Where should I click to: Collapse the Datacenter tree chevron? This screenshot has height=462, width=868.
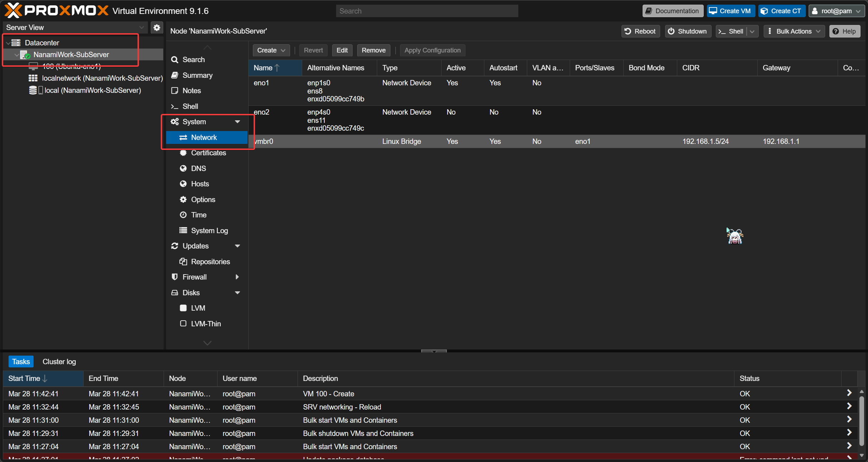pyautogui.click(x=8, y=43)
